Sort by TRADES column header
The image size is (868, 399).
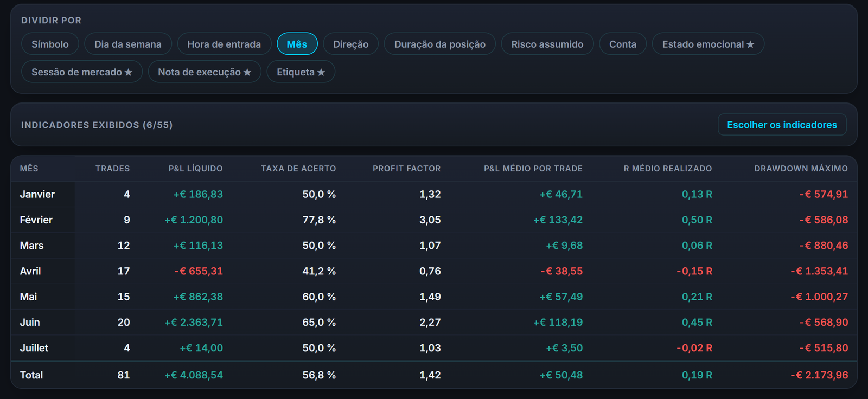point(112,169)
